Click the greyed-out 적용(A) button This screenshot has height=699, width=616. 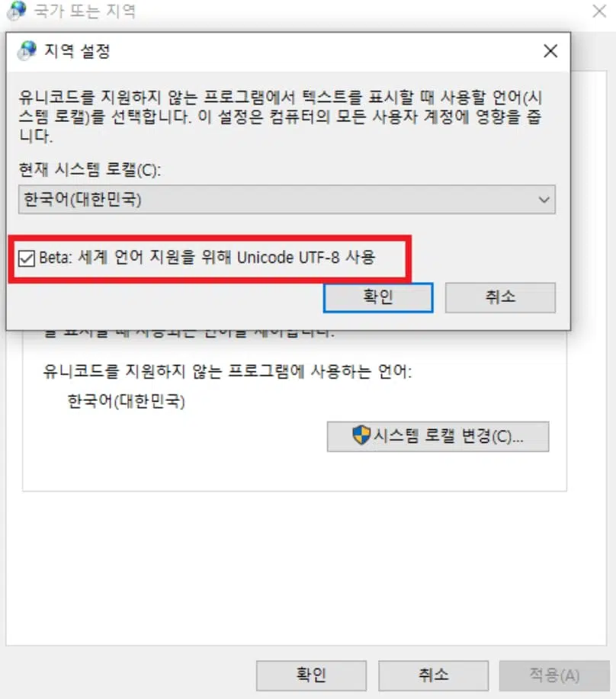point(554,675)
